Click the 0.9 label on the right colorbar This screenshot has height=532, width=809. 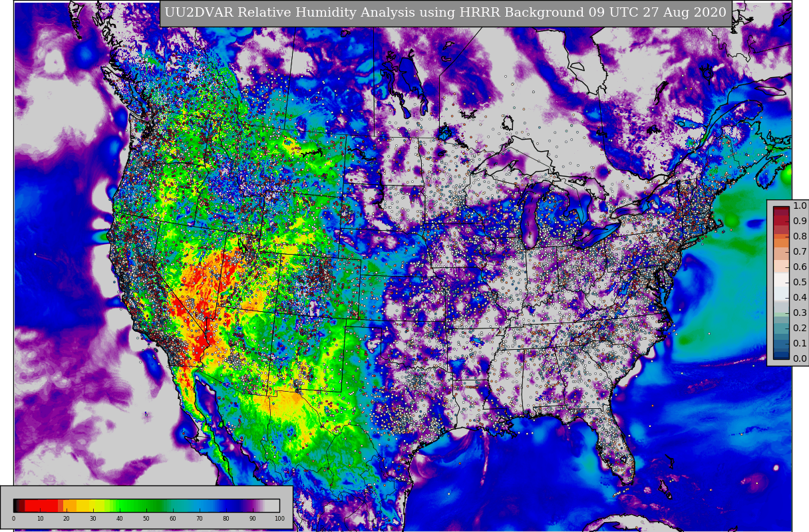800,221
